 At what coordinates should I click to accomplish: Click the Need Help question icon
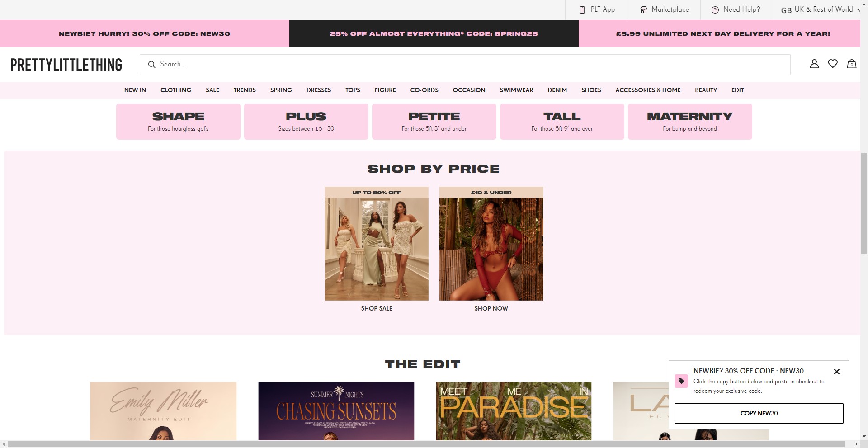(x=715, y=10)
